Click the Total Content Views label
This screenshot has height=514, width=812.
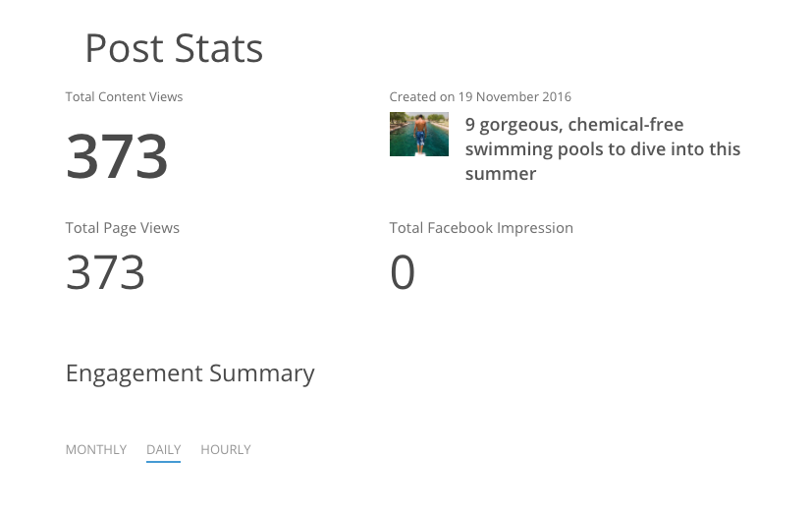click(x=124, y=97)
